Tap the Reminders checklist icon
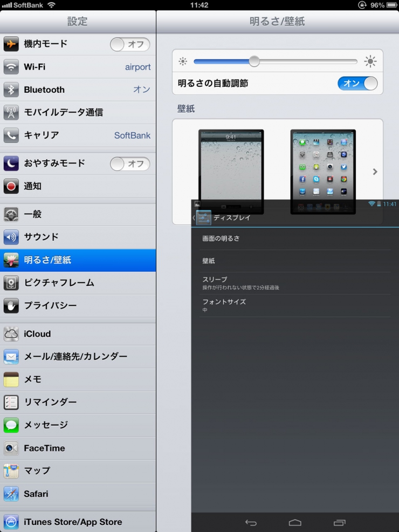The width and height of the screenshot is (399, 532). tap(11, 402)
